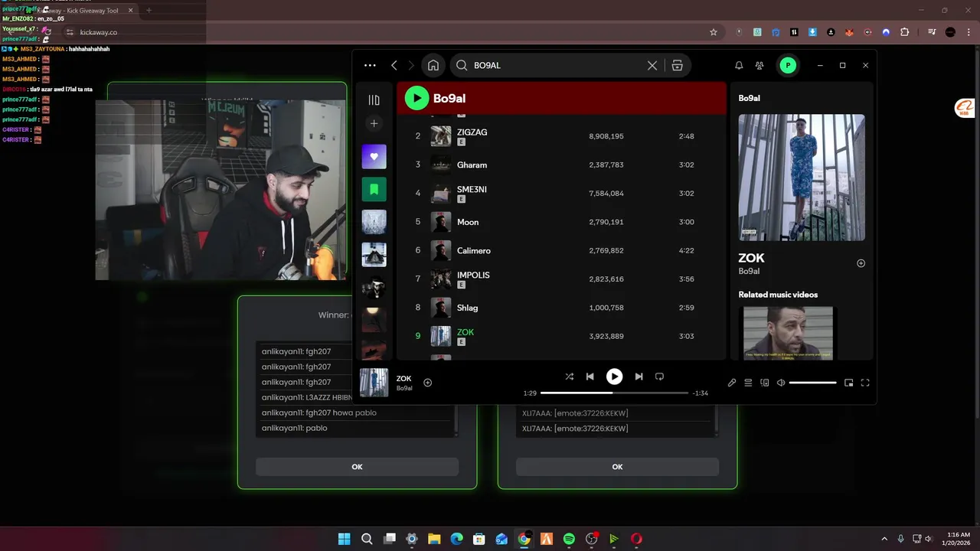Open Liked Songs in sidebar
Screen dimensions: 980x551
coord(374,156)
